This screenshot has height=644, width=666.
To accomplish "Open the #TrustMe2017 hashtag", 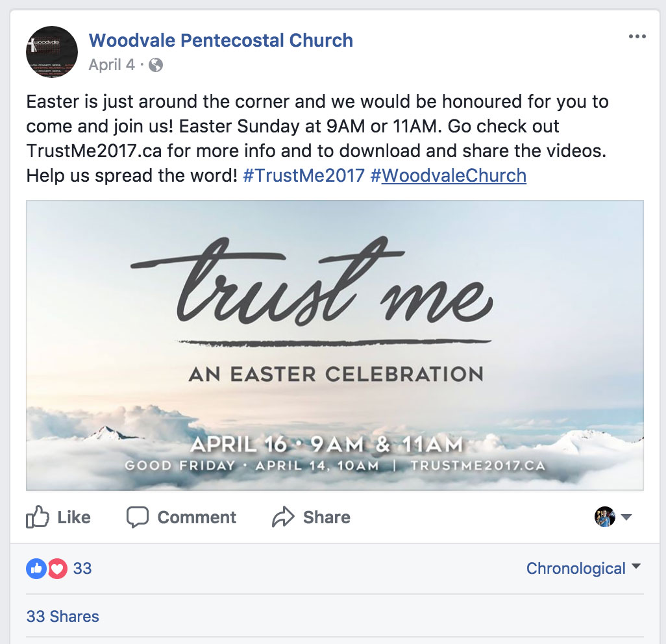I will click(x=304, y=175).
